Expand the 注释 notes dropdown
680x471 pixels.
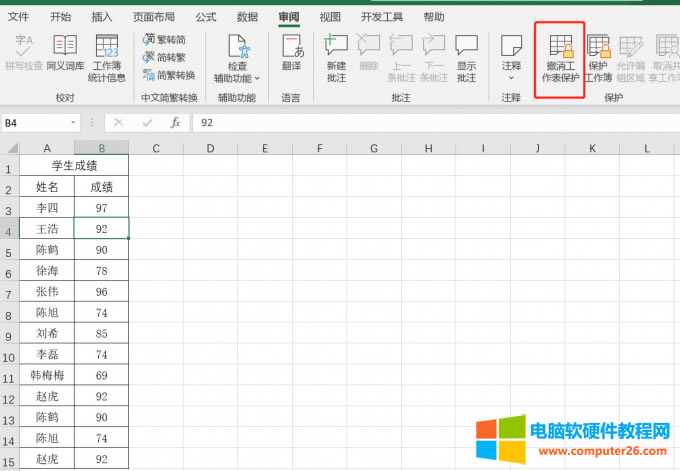(511, 78)
